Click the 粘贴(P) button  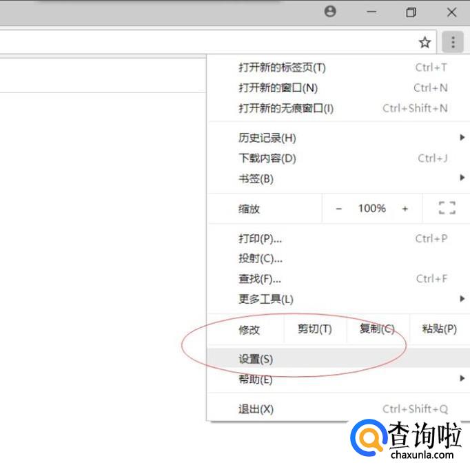point(439,329)
